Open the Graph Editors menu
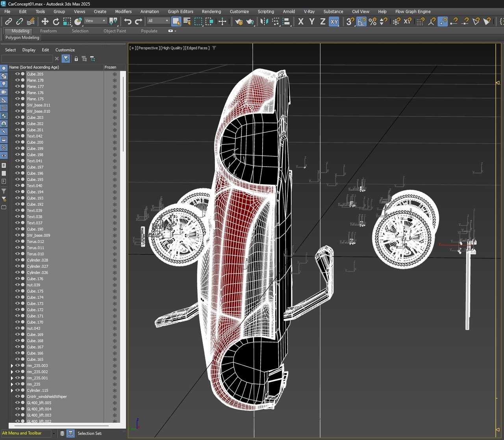 pos(180,11)
